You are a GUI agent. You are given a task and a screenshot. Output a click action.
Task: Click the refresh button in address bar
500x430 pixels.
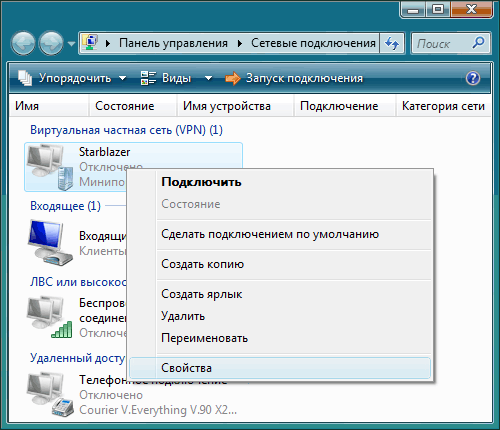coord(392,43)
